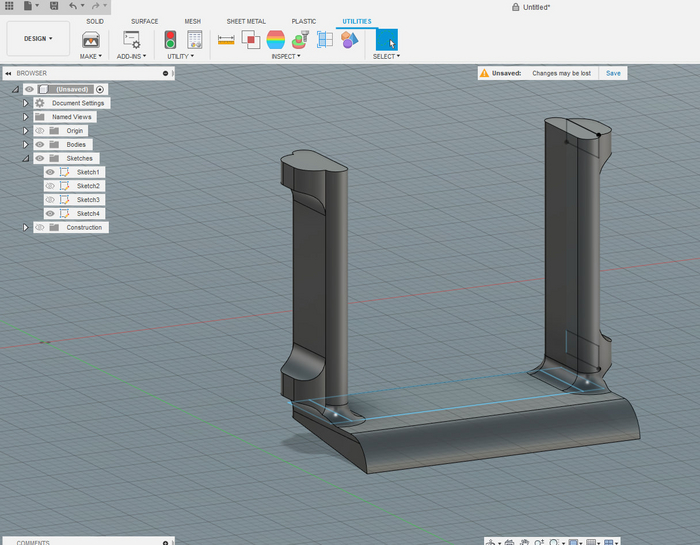Hide Sketch1 using its eye icon
Viewport: 700px width, 545px height.
(50, 172)
